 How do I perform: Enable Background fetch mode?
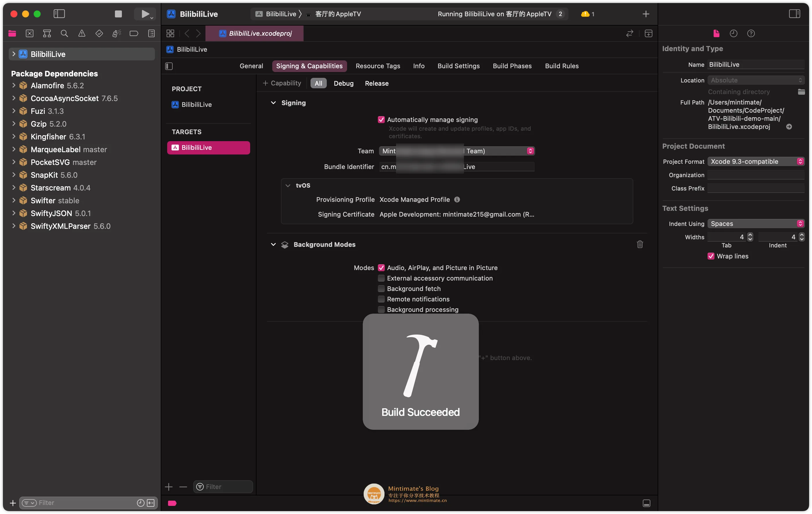[381, 289]
